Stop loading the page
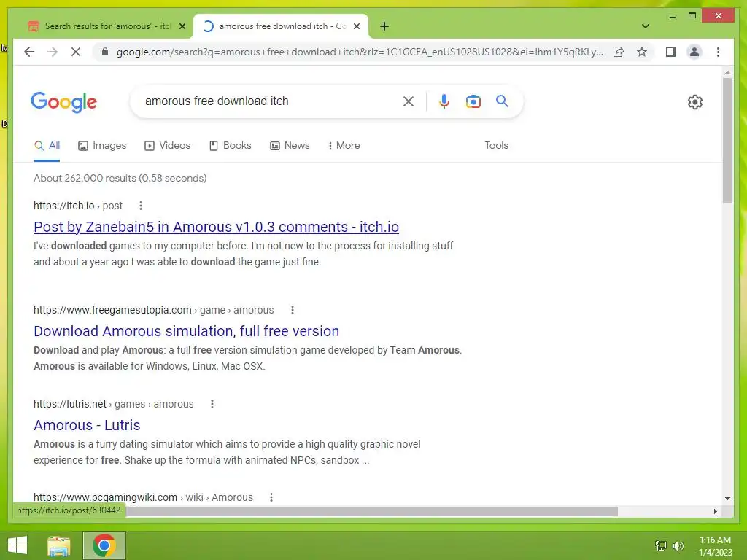Viewport: 747px width, 560px height. pos(76,52)
